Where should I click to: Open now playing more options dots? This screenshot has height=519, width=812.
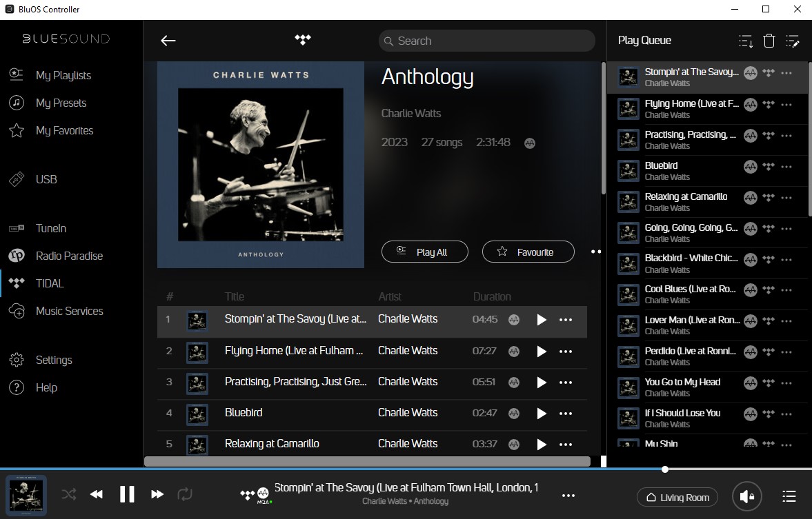[x=568, y=496]
